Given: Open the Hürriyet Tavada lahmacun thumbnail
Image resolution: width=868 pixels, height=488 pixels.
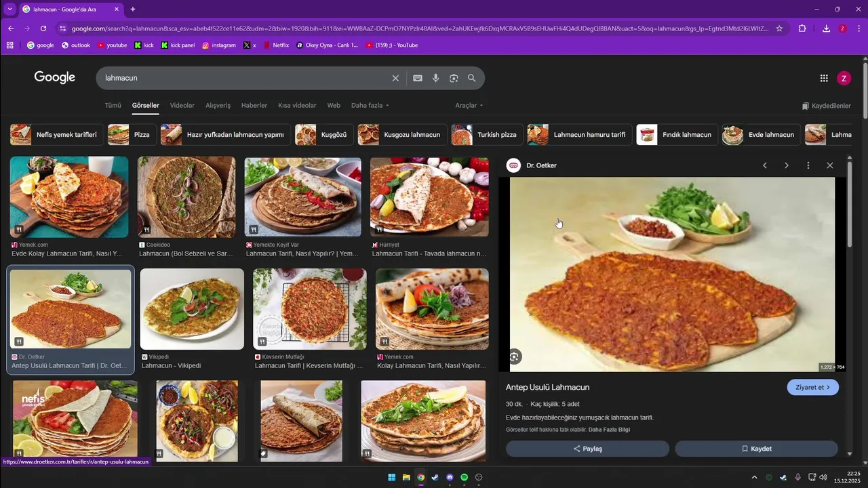Looking at the screenshot, I should [429, 197].
